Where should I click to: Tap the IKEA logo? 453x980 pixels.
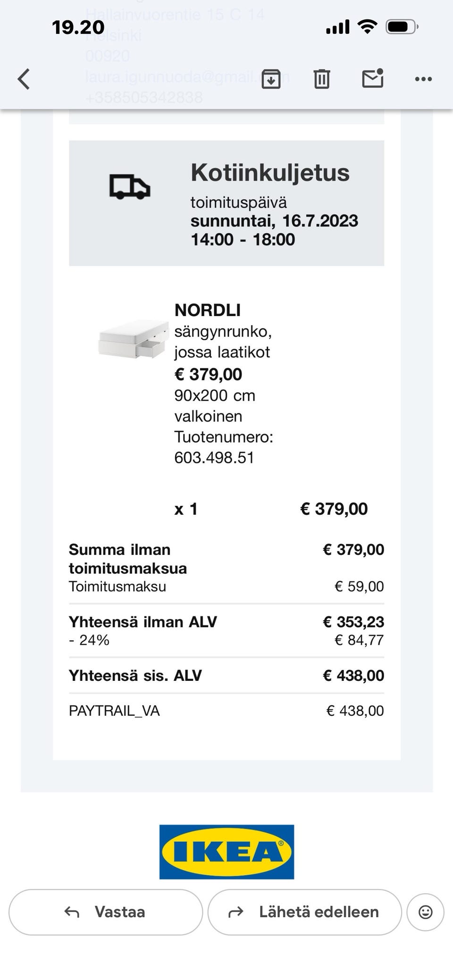point(226,852)
